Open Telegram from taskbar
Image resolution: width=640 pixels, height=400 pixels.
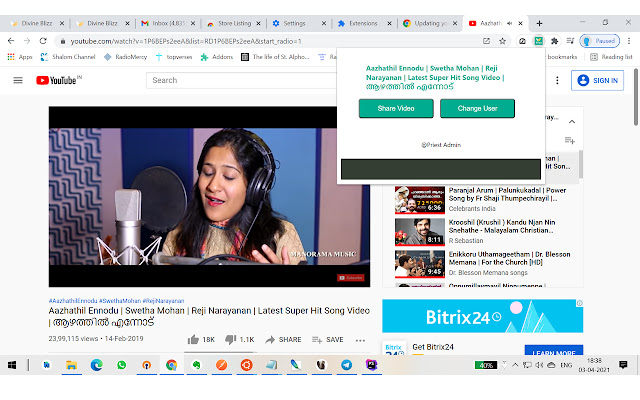347,365
